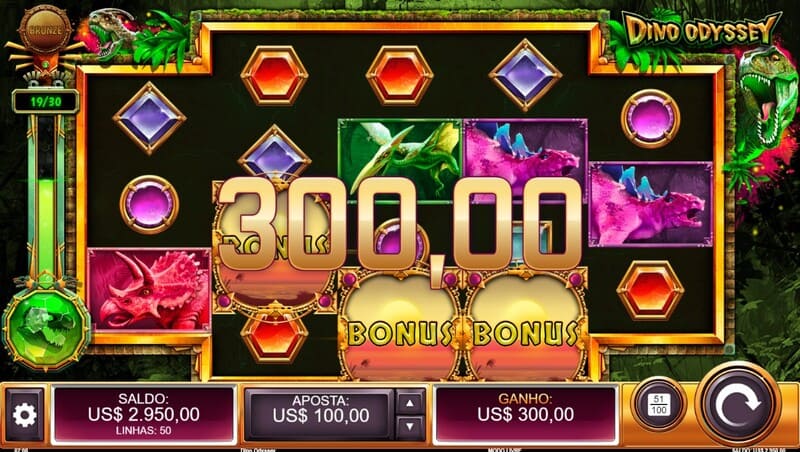
Task: Click the Dino Odyssey logo
Action: (x=701, y=30)
